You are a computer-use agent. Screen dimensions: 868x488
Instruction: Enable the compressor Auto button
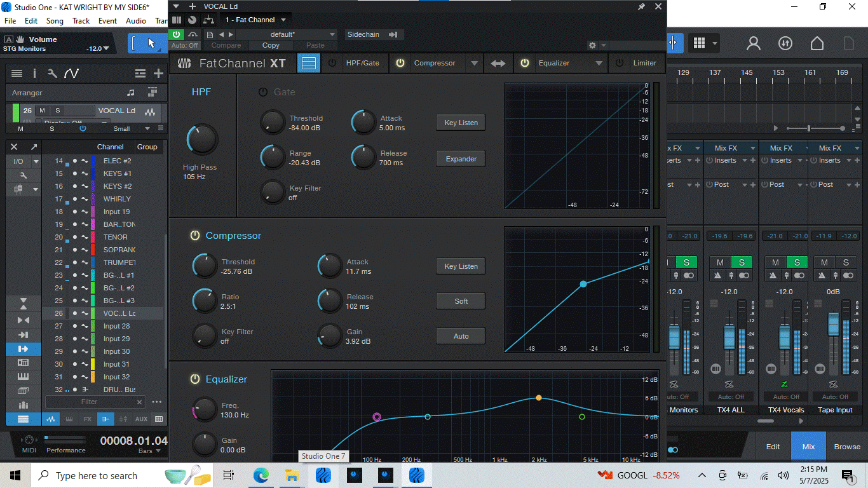(461, 336)
